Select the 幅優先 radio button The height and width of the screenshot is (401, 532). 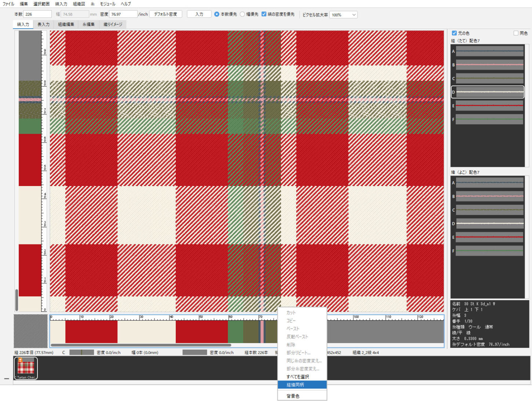(243, 14)
